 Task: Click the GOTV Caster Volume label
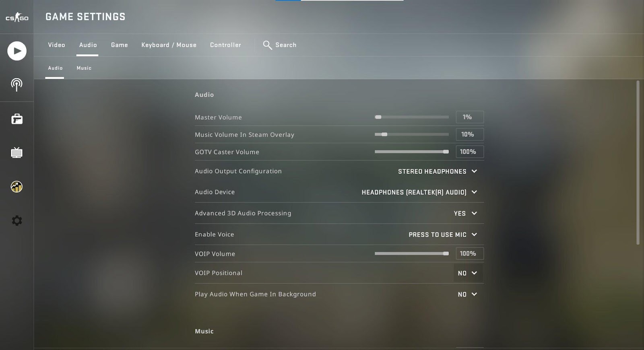227,152
